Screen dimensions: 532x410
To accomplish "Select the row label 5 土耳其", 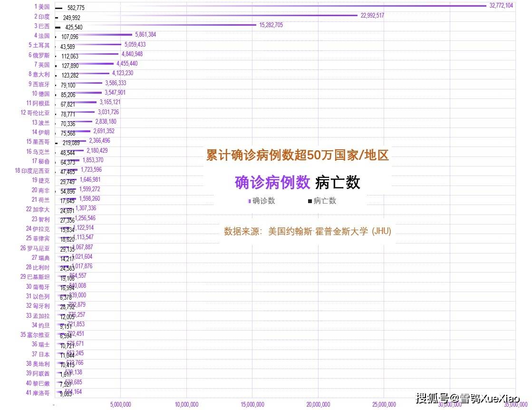I will click(39, 45).
